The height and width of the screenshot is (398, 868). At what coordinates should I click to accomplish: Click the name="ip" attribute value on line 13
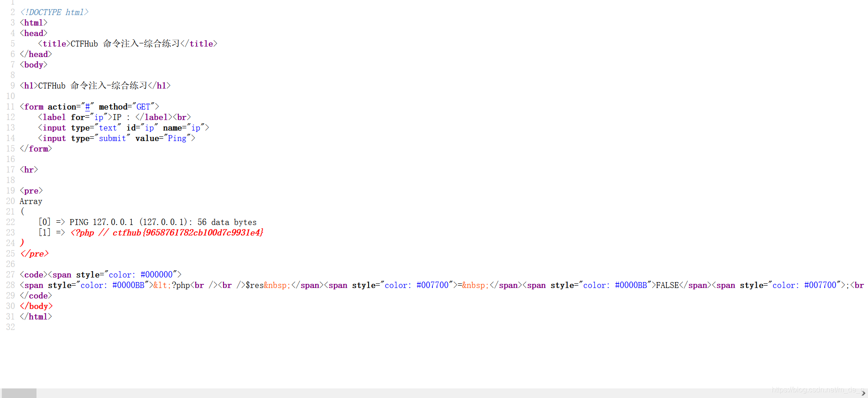click(195, 128)
